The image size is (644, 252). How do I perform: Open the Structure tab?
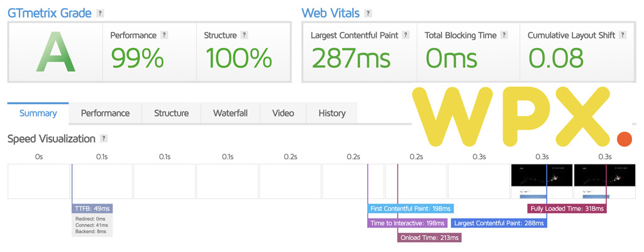171,113
